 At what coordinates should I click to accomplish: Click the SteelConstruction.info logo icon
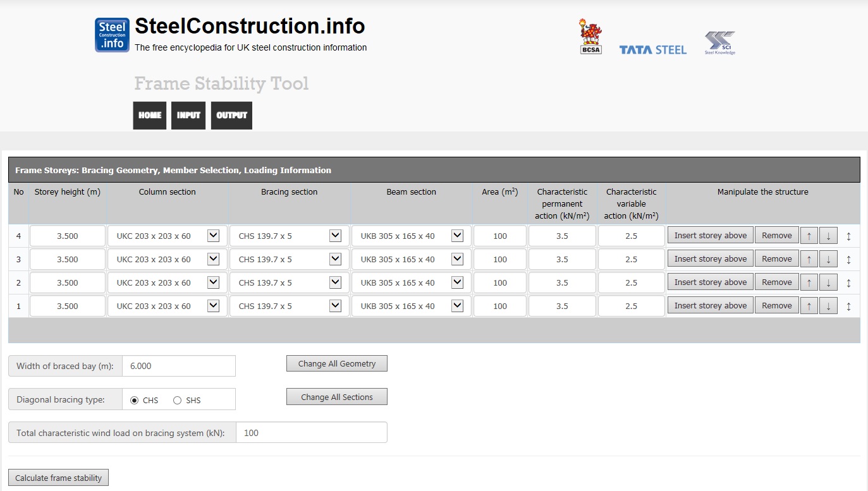pyautogui.click(x=112, y=35)
